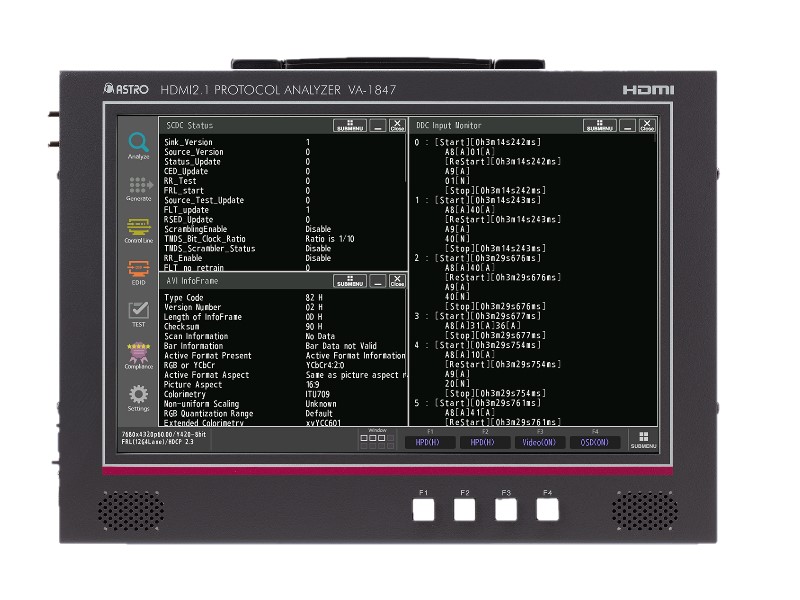Select the Colorimetry row
This screenshot has height=600, width=800.
pos(284,394)
